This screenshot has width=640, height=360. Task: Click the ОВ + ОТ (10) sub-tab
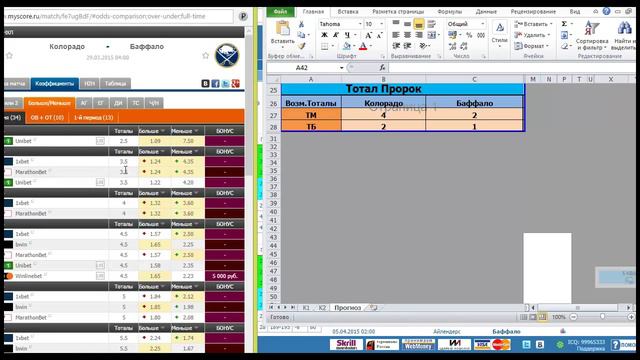tap(47, 118)
